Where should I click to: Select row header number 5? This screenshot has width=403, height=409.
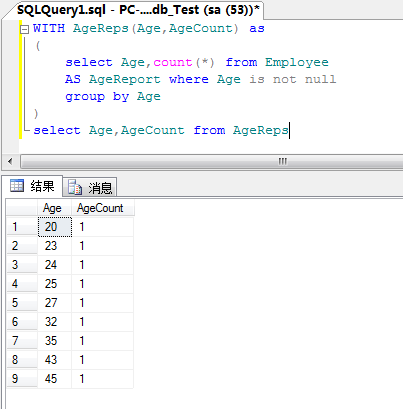[22, 303]
